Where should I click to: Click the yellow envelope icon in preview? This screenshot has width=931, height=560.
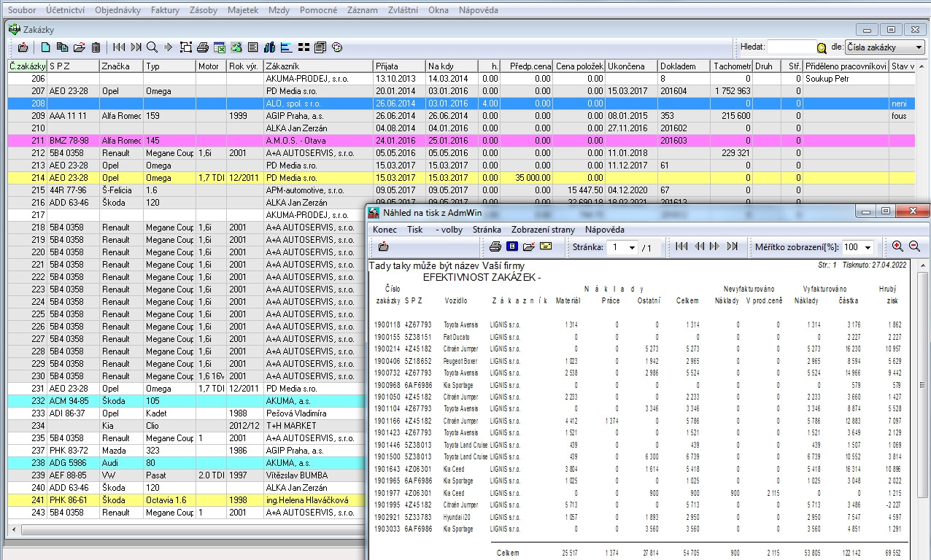[x=546, y=246]
